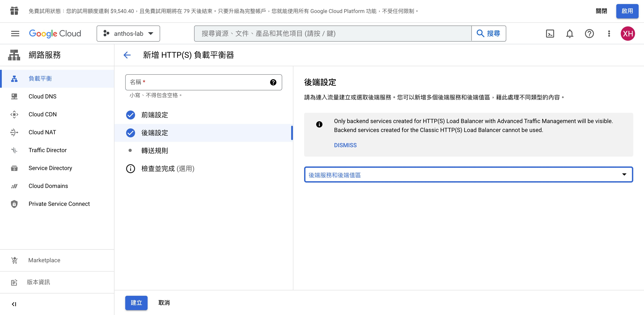The width and height of the screenshot is (644, 315).
Task: Expand the 後端服務和後端值區 dropdown
Action: point(468,175)
